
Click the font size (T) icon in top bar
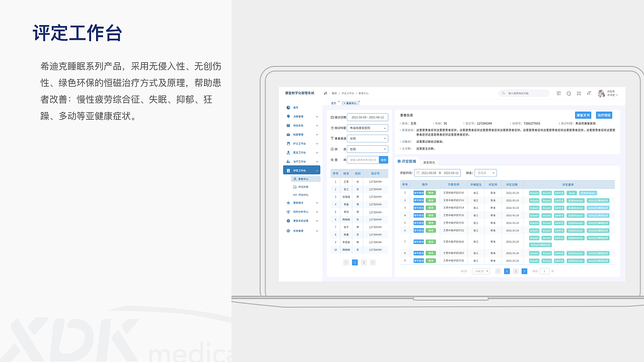point(589,94)
